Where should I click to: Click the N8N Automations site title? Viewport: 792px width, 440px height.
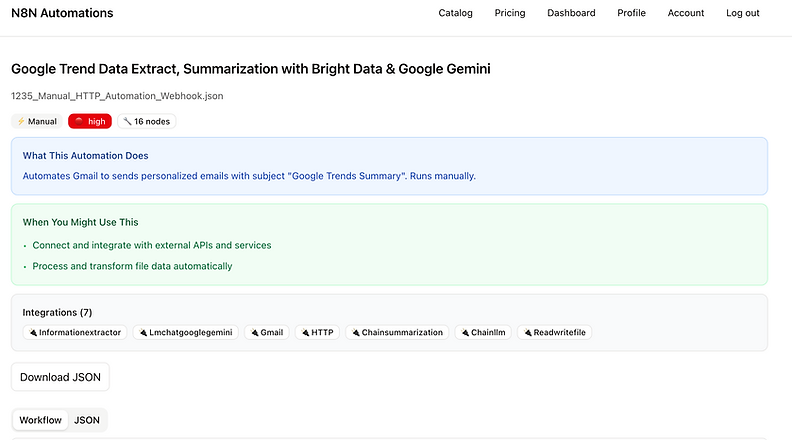(62, 13)
